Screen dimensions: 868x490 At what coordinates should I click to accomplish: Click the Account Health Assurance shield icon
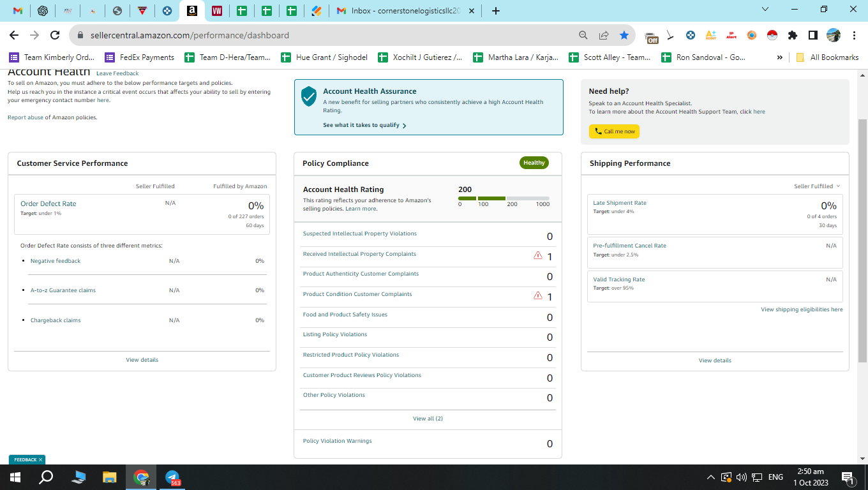pyautogui.click(x=309, y=96)
